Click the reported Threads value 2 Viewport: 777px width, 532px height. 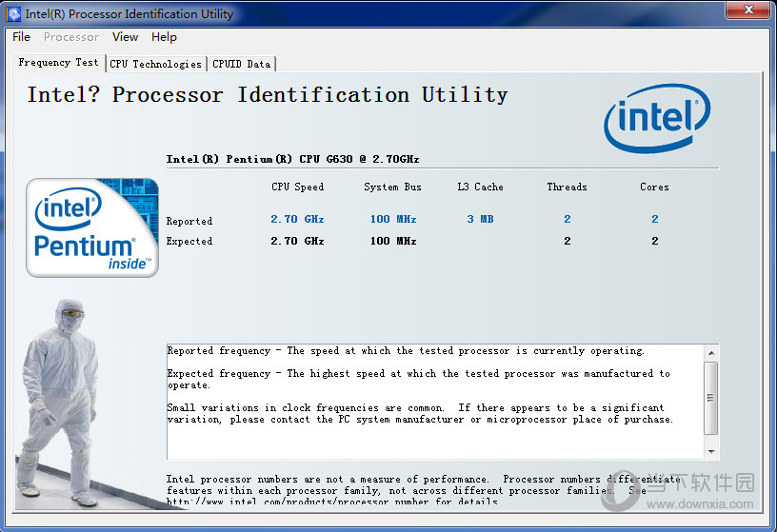point(568,219)
